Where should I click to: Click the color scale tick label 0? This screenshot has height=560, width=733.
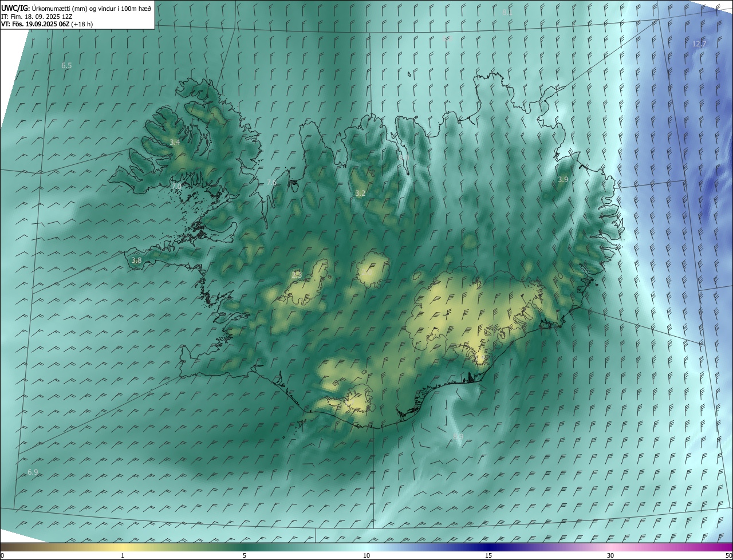coord(2,555)
